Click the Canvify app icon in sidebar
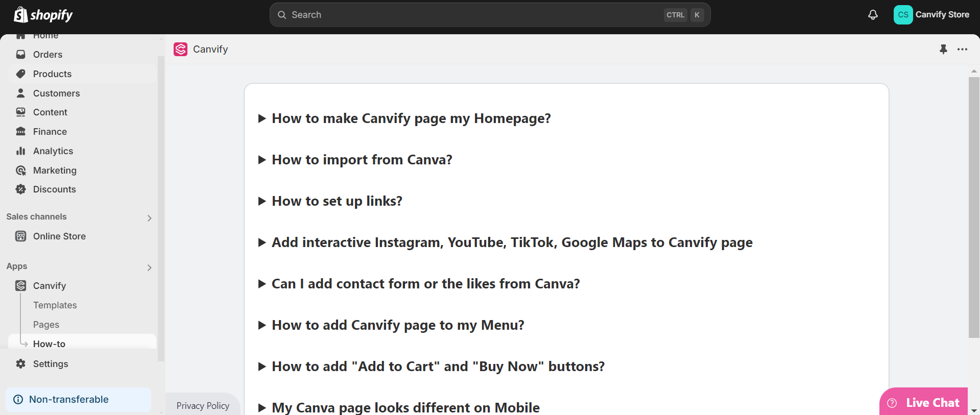This screenshot has height=415, width=980. [x=20, y=285]
